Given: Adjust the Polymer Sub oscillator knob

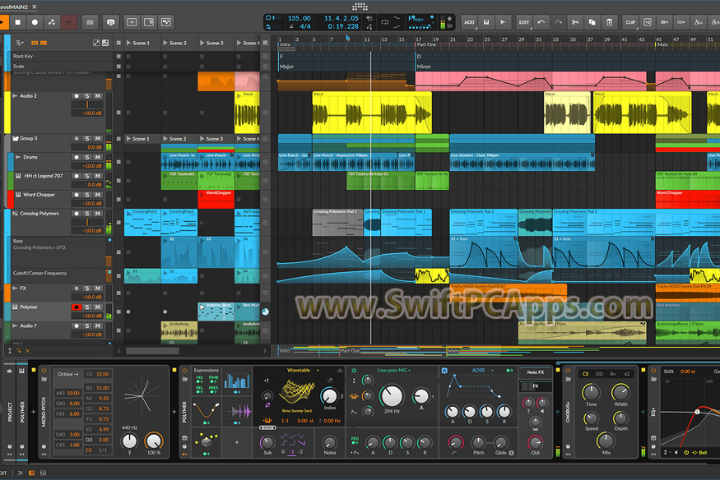Looking at the screenshot, I should click(x=267, y=442).
